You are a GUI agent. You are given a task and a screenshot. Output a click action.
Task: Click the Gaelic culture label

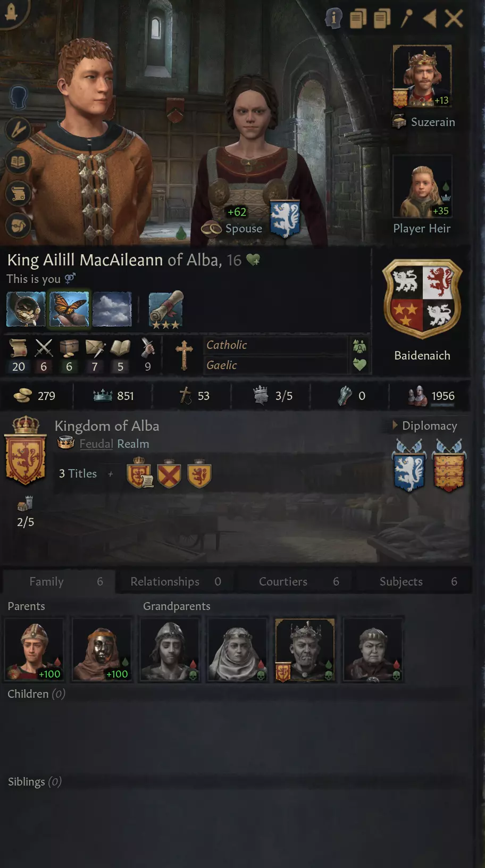tap(222, 365)
